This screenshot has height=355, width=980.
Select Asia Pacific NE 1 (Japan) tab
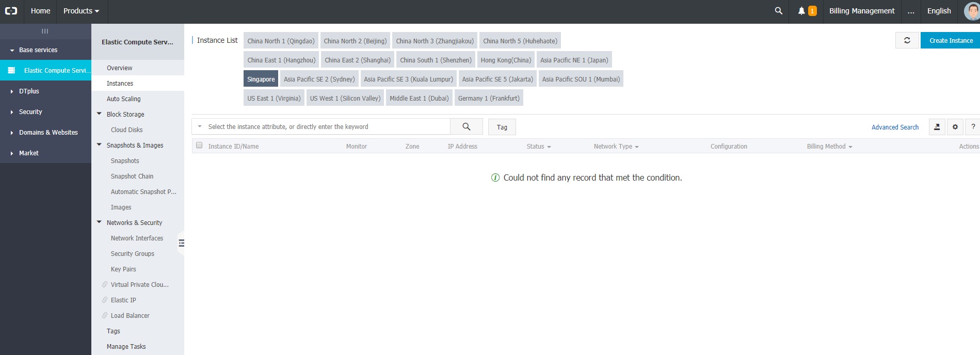pyautogui.click(x=574, y=60)
